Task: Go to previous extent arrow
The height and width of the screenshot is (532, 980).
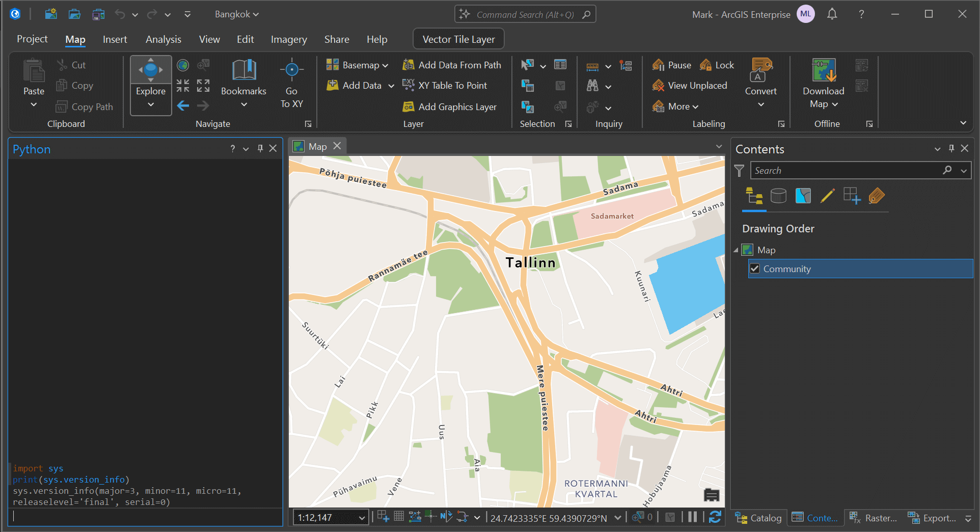Action: 183,106
